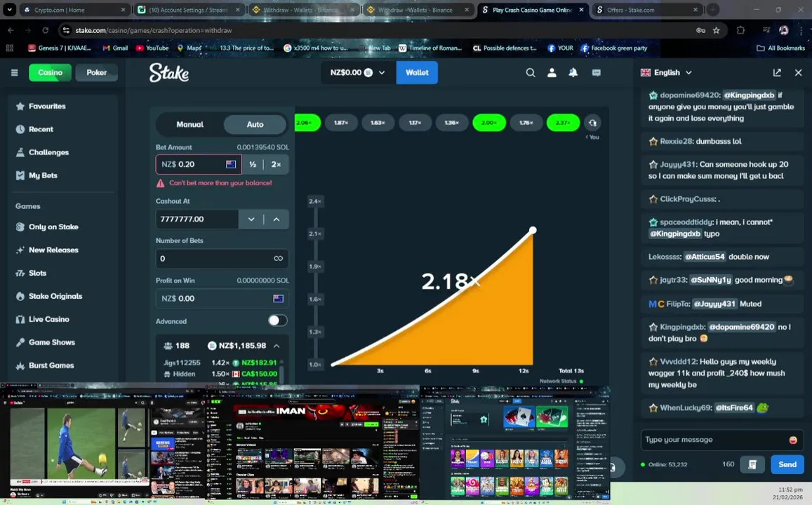Click the Number of Bets field

pos(222,258)
